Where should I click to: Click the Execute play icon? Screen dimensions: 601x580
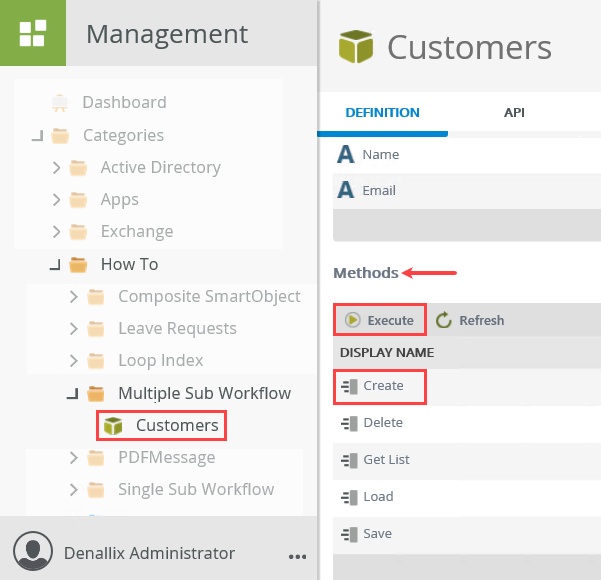(x=353, y=321)
